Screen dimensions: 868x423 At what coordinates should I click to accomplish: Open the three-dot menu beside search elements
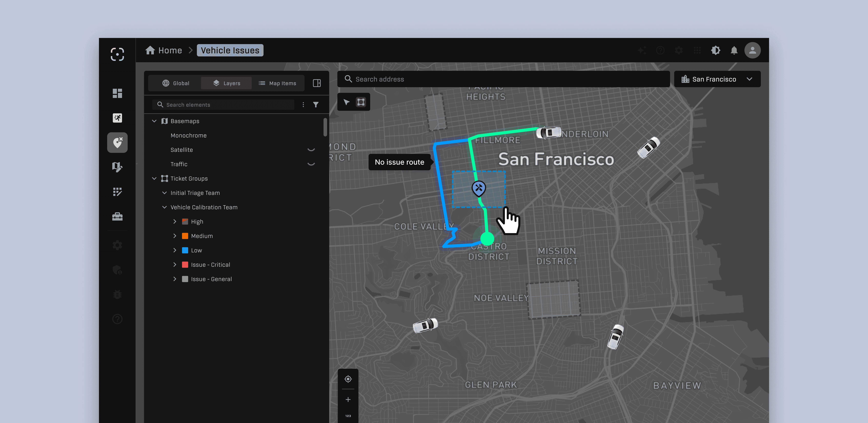(303, 105)
